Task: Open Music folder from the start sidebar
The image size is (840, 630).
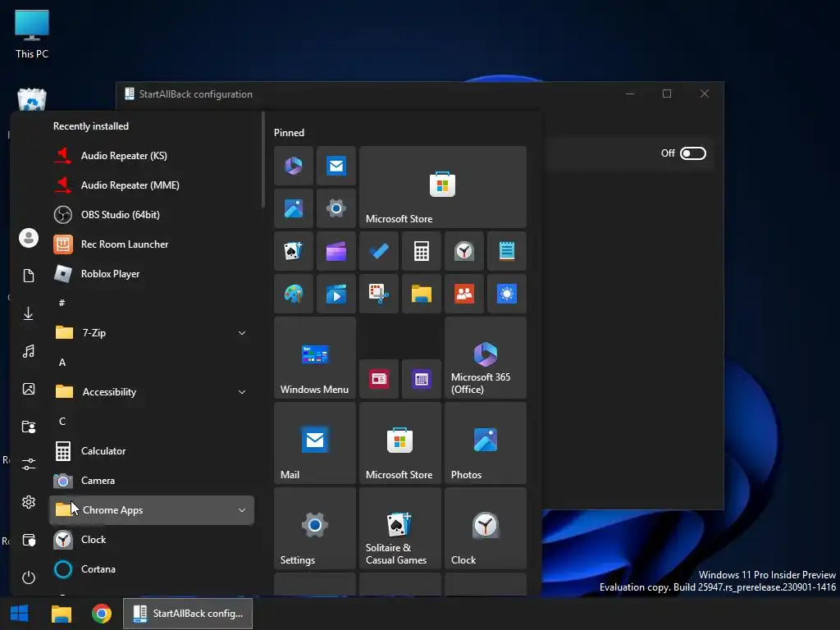Action: (x=29, y=351)
